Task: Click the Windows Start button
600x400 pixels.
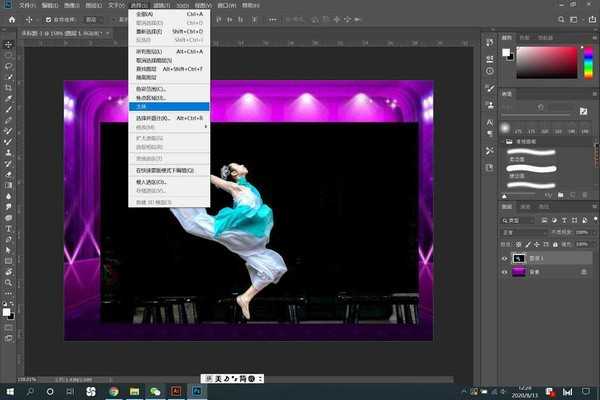Action: tap(8, 392)
